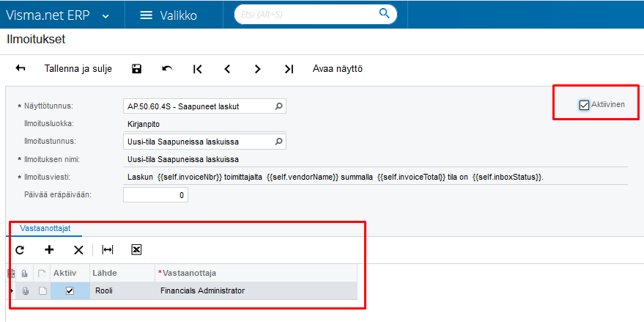Click the Tallenna ja sulje button

(x=78, y=69)
